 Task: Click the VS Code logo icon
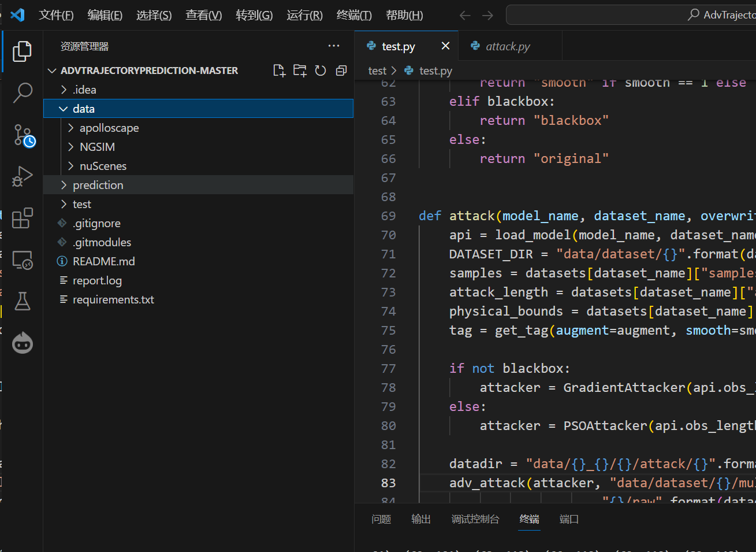click(x=17, y=15)
